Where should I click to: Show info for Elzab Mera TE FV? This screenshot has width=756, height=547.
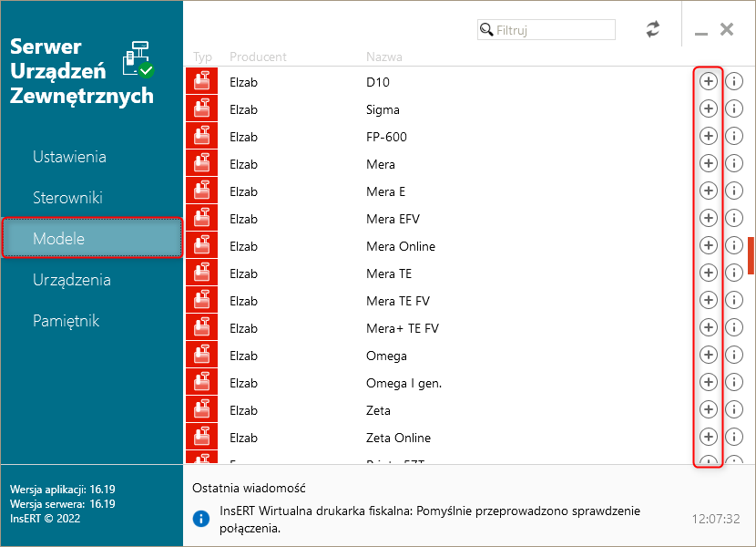pos(734,300)
